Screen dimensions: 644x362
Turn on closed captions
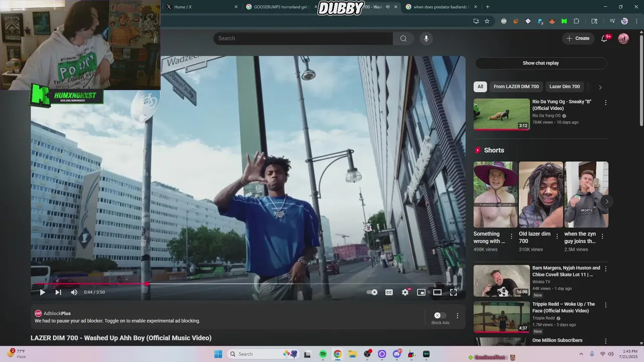tap(389, 292)
